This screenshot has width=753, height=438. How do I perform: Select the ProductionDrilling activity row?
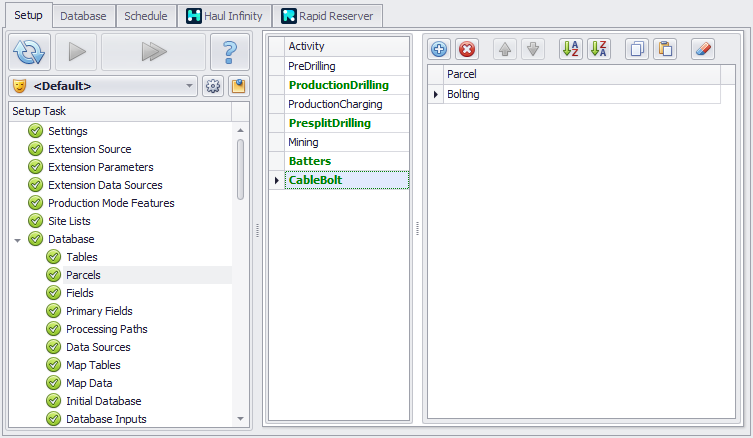click(340, 84)
